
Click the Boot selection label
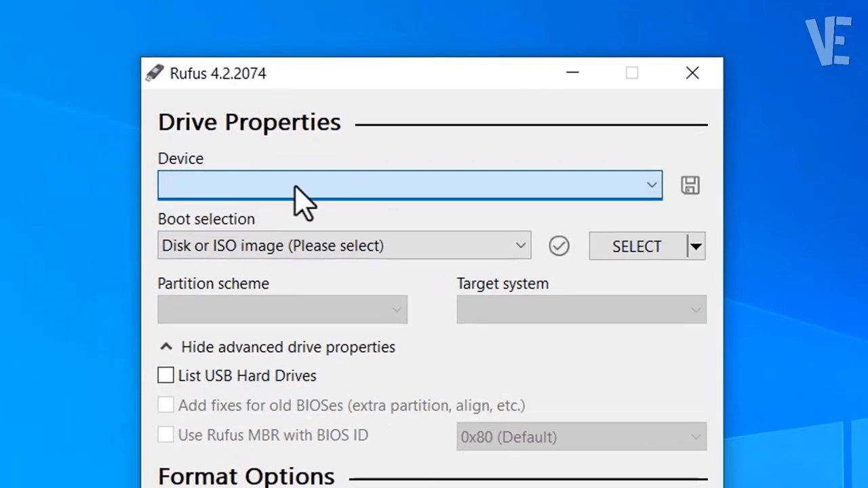pos(206,219)
